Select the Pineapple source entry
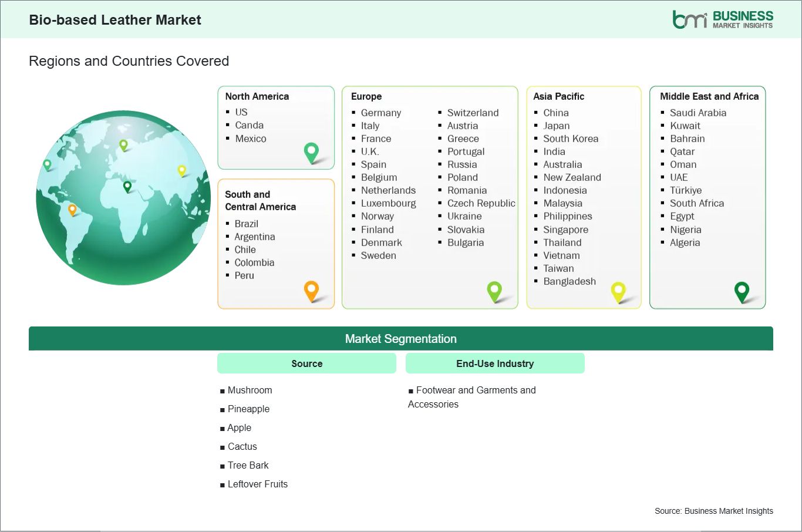The width and height of the screenshot is (802, 532). pos(248,409)
